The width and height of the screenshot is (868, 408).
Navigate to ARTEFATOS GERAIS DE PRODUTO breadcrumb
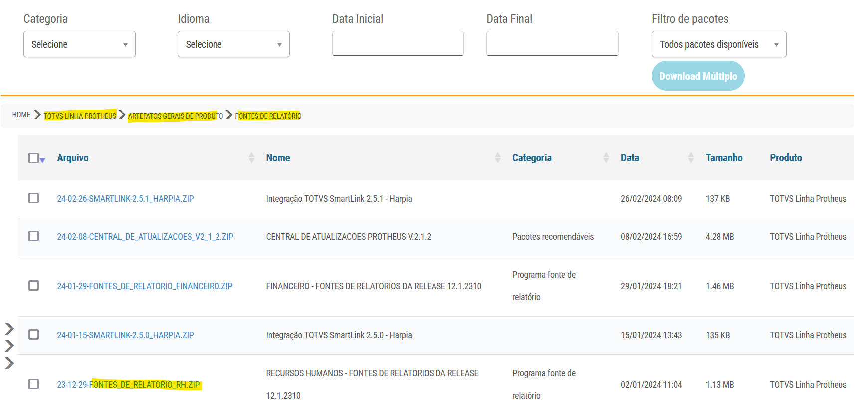[175, 116]
